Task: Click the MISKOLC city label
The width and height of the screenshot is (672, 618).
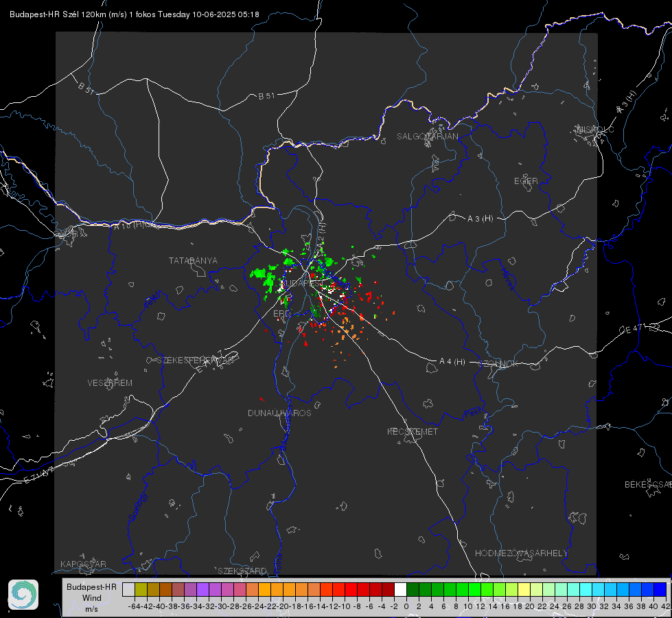Action: point(595,129)
